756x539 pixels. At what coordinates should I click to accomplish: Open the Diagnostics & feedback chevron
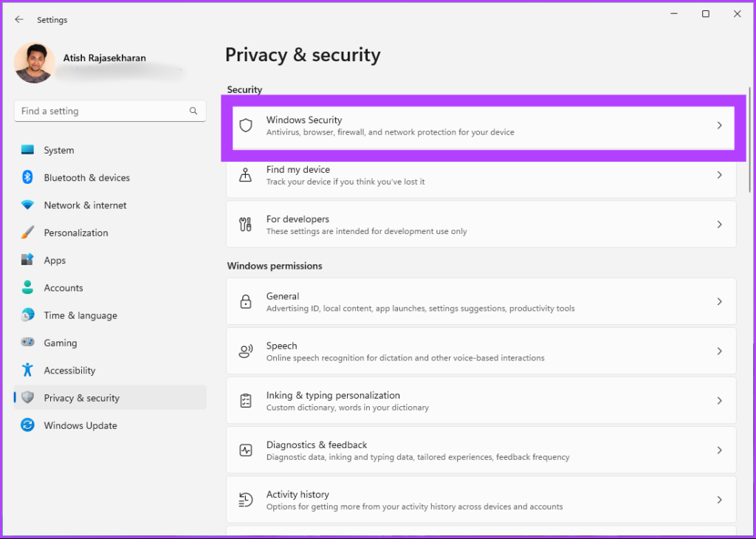(x=720, y=450)
